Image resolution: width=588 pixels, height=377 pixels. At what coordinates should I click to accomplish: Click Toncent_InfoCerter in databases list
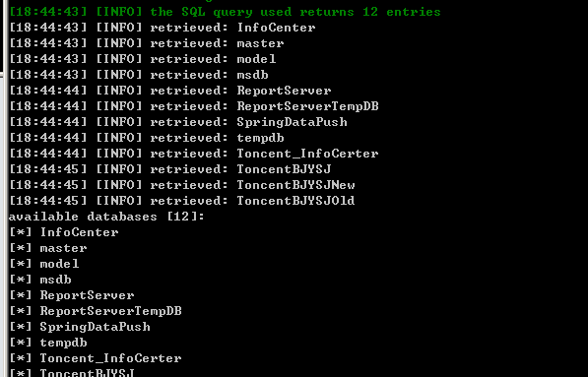pos(110,358)
